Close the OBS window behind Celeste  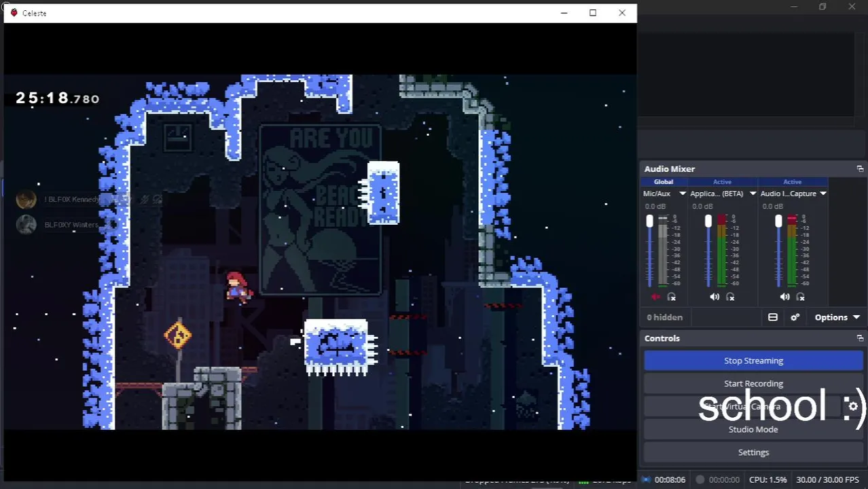(x=852, y=7)
